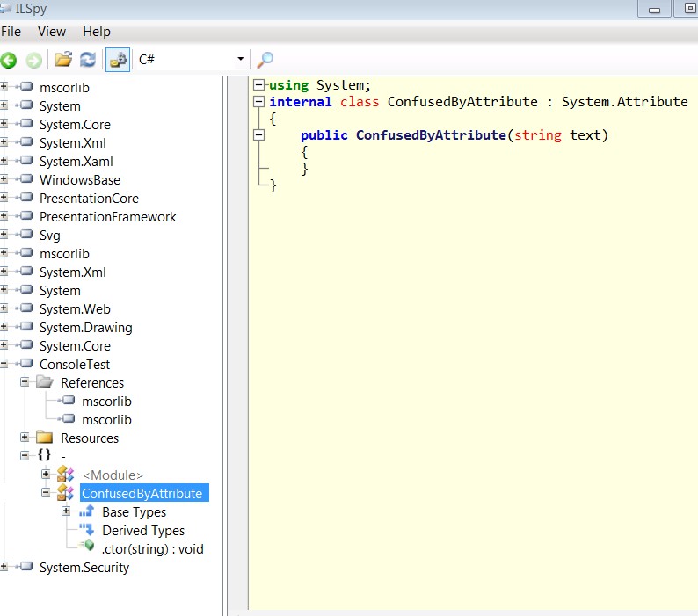Collapse the ConfusedByAttribute tree node
Screen dimensions: 698x616
point(46,493)
